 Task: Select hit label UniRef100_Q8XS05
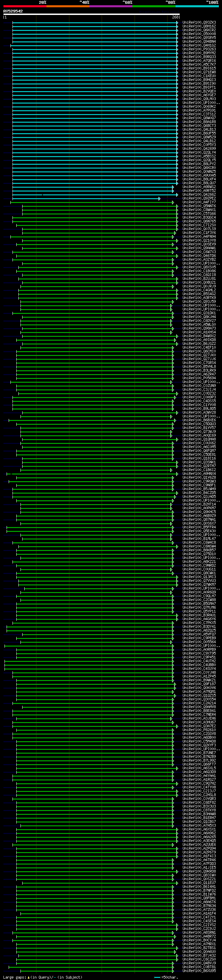coord(199,267)
